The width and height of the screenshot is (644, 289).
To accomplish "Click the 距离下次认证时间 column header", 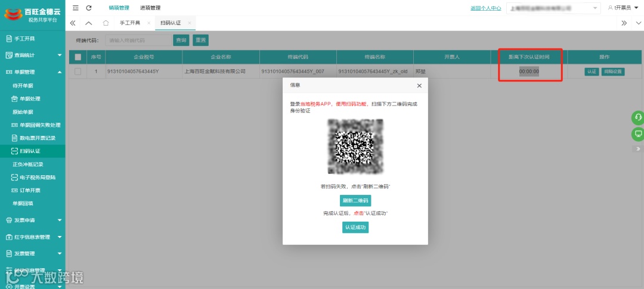I will pos(529,57).
